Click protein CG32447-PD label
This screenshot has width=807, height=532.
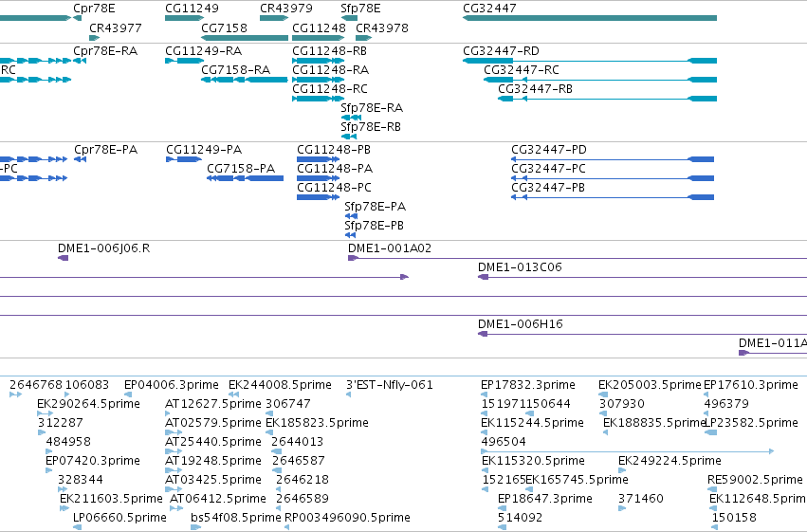tap(549, 149)
